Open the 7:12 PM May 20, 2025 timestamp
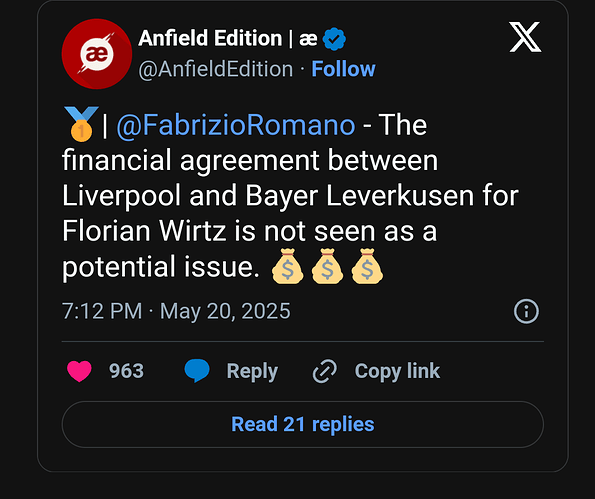 [176, 311]
